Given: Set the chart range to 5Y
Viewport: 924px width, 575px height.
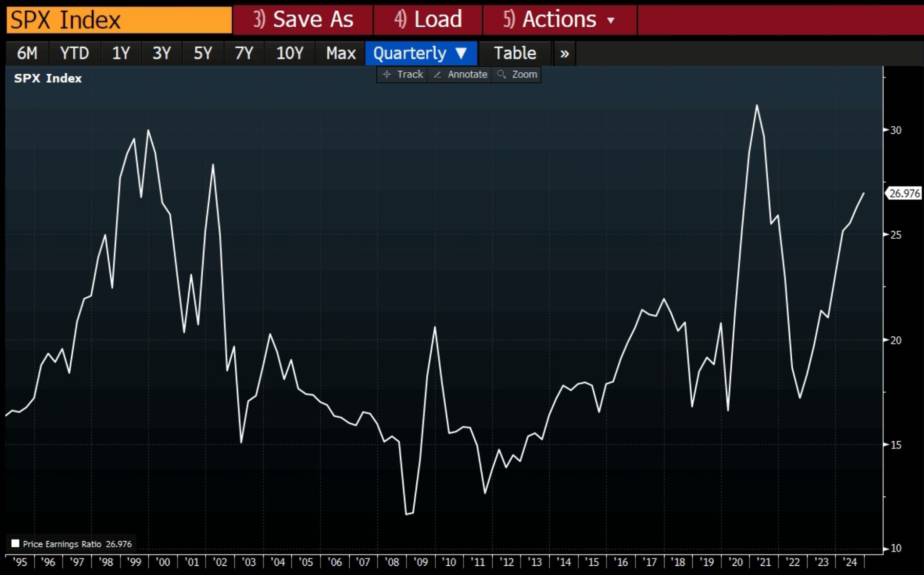Looking at the screenshot, I should point(203,53).
